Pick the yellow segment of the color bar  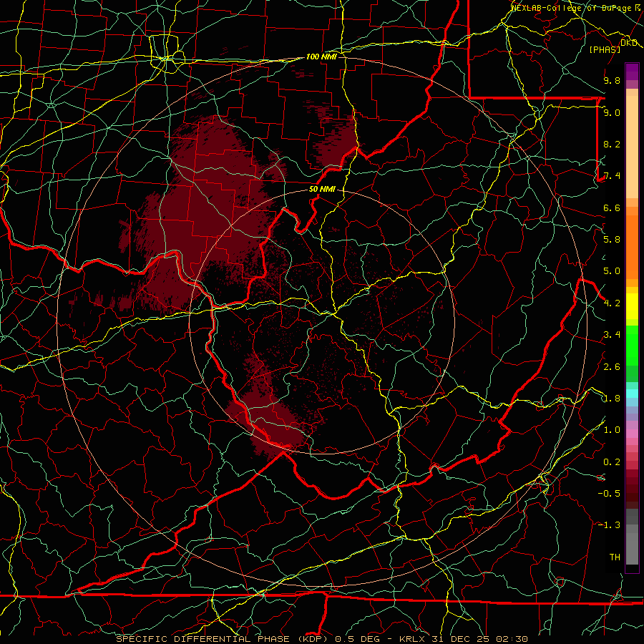(632, 306)
